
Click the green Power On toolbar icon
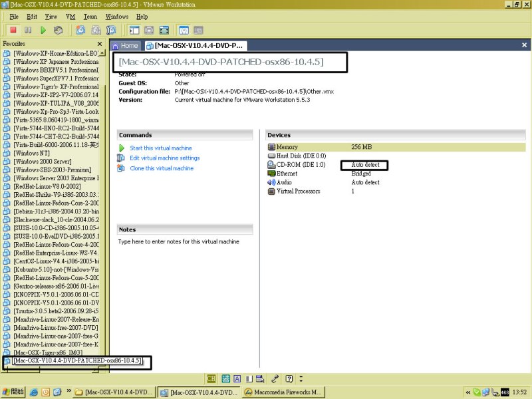click(43, 30)
